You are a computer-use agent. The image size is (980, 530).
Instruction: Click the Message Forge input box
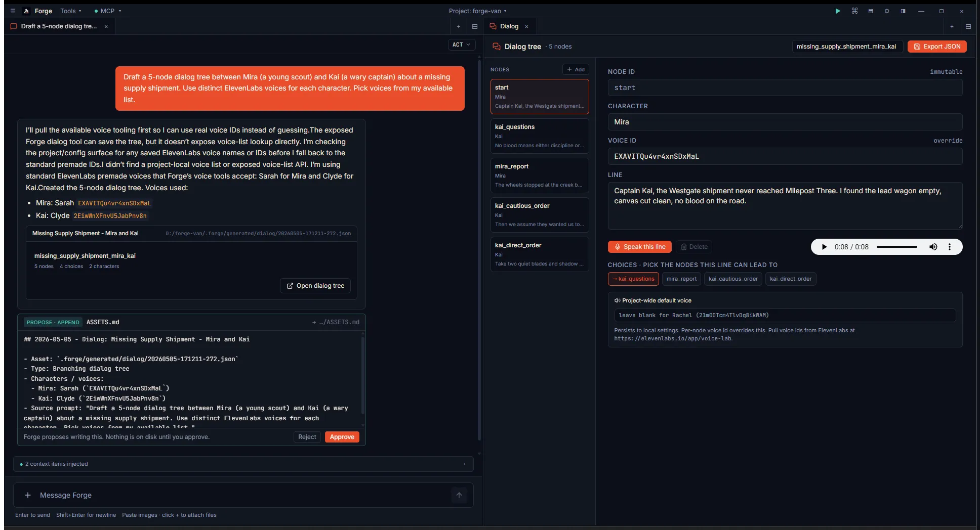point(243,495)
